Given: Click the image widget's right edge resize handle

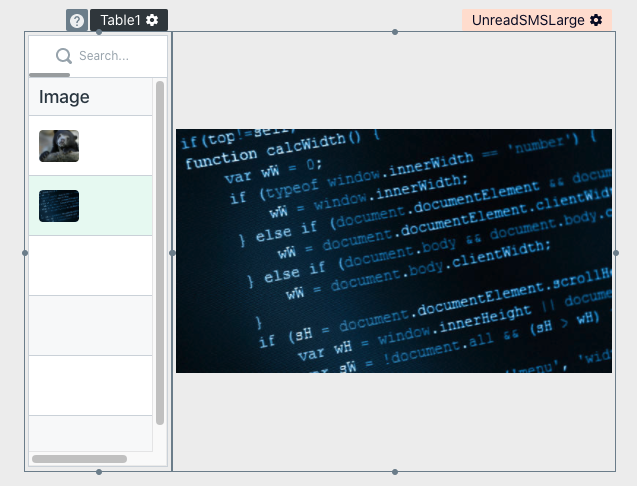Looking at the screenshot, I should point(616,253).
